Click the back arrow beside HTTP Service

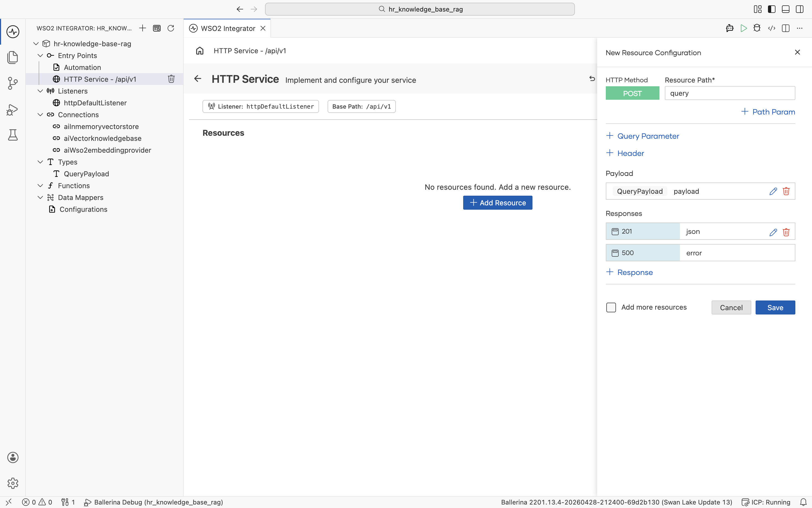click(x=198, y=78)
